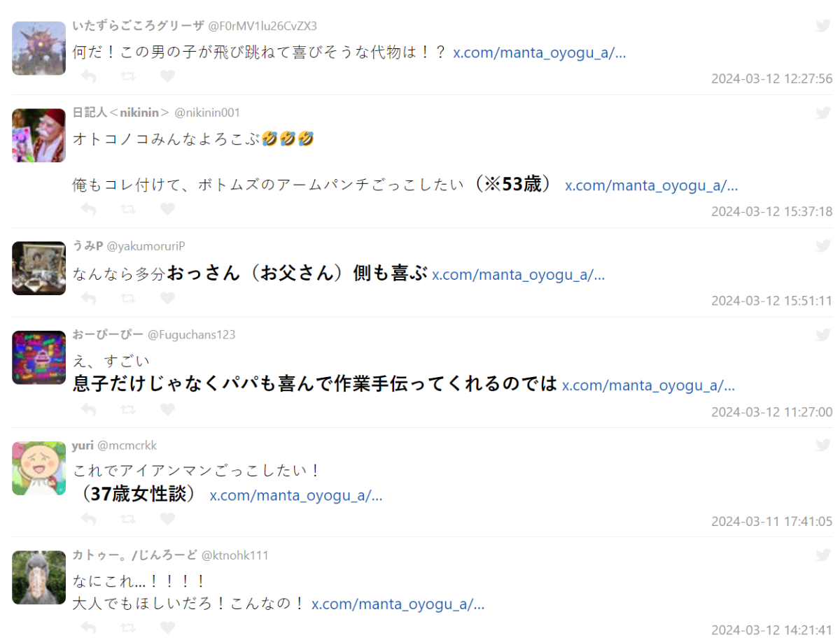Retweet カトゥー。/じんろーど's tweet
This screenshot has height=640, width=840.
[128, 627]
